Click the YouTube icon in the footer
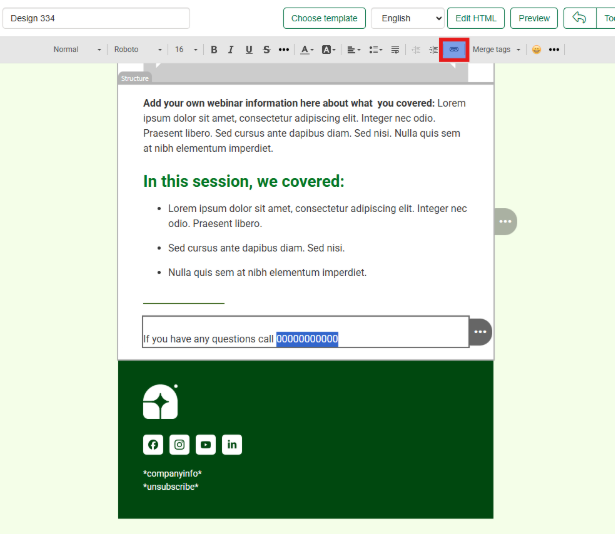This screenshot has height=534, width=615. [205, 445]
